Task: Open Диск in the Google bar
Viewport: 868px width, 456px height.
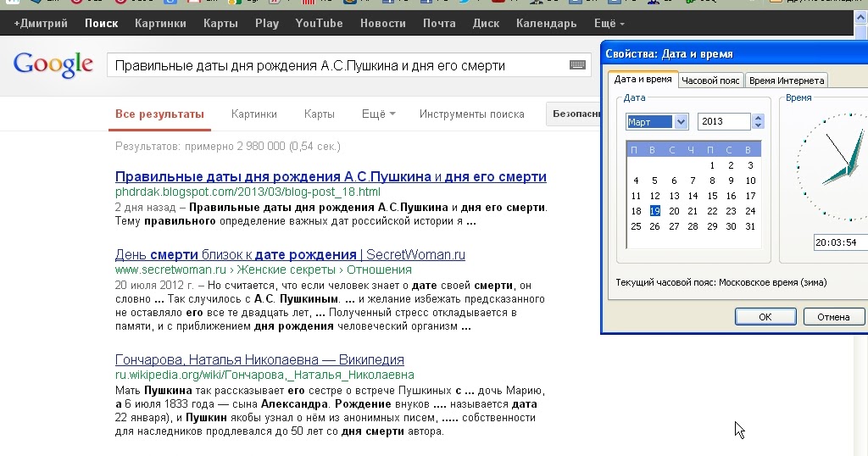Action: pos(486,23)
